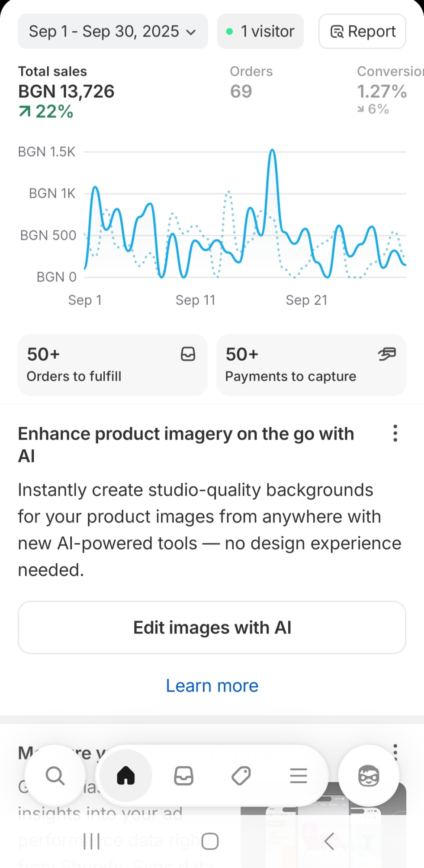This screenshot has width=424, height=868.
Task: Tap the Home tab icon
Action: click(126, 775)
